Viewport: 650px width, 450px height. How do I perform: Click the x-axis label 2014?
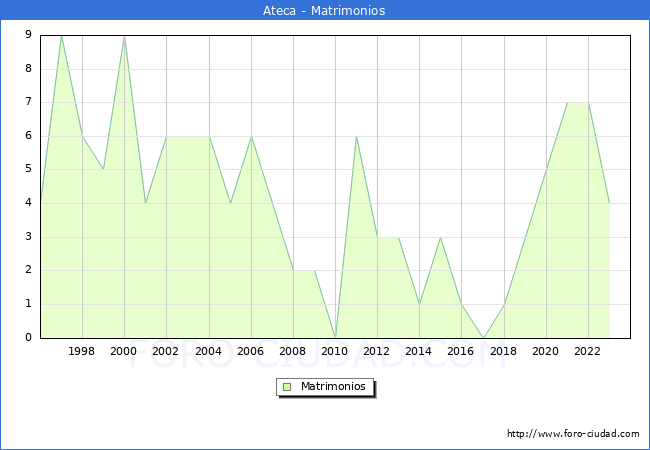coord(418,351)
